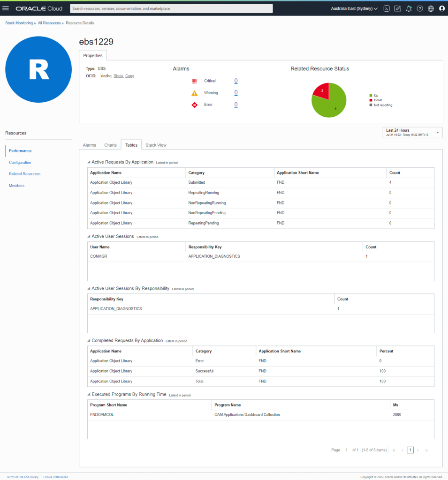
Task: Open the notifications bell icon
Action: coord(409,8)
